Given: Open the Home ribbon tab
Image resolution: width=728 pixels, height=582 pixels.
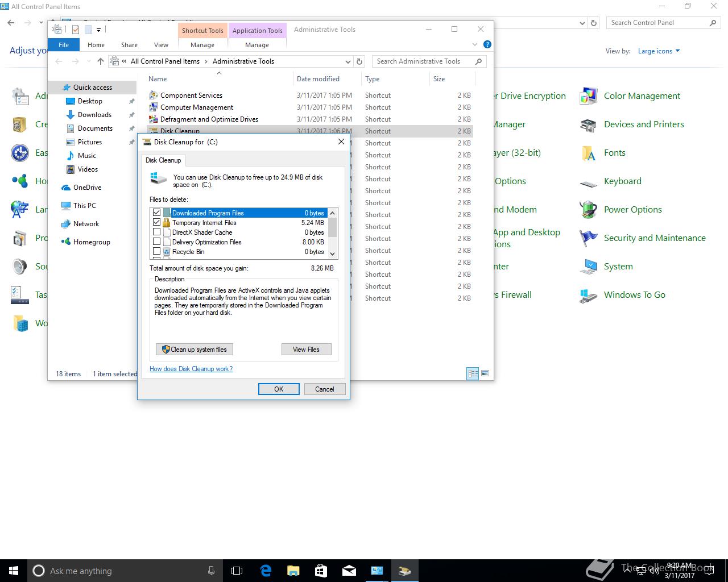Looking at the screenshot, I should pyautogui.click(x=96, y=45).
